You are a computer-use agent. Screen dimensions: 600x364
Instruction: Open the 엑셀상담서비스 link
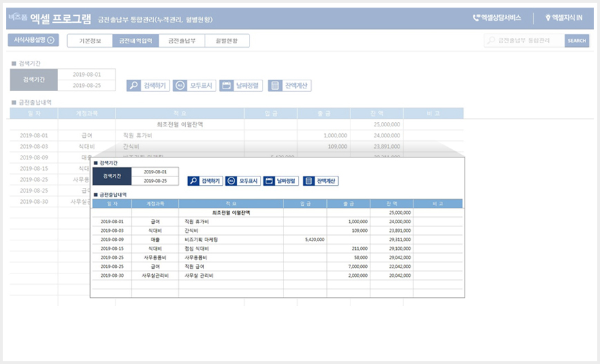click(x=501, y=17)
